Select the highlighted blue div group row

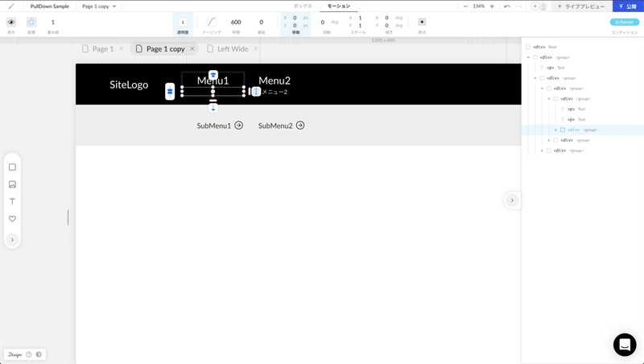[x=582, y=130]
